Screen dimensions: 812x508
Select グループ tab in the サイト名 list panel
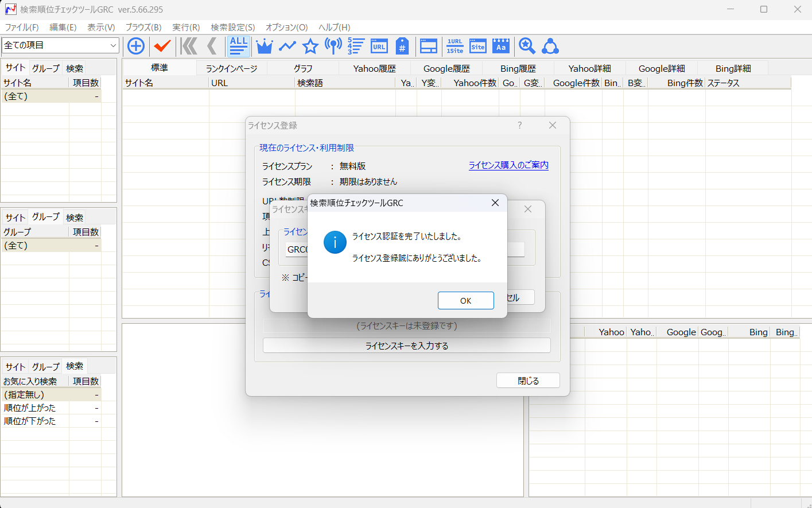(x=45, y=68)
